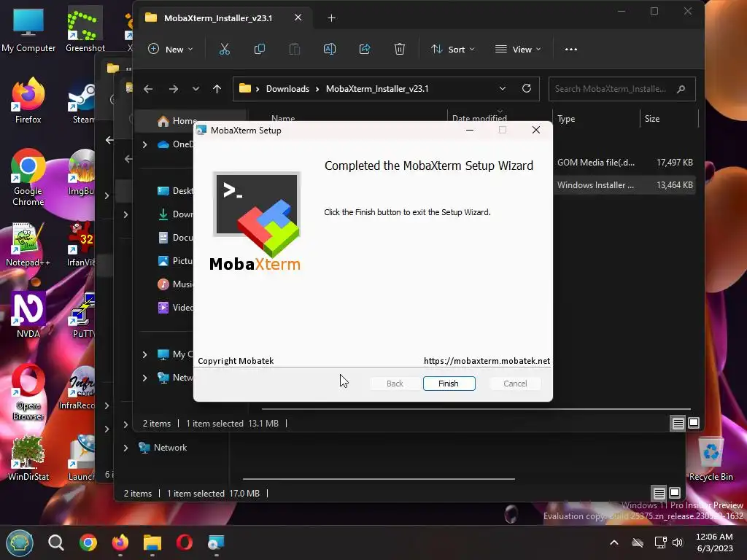Open My Computer desktop icon
Viewport: 747px width, 560px height.
[28, 30]
